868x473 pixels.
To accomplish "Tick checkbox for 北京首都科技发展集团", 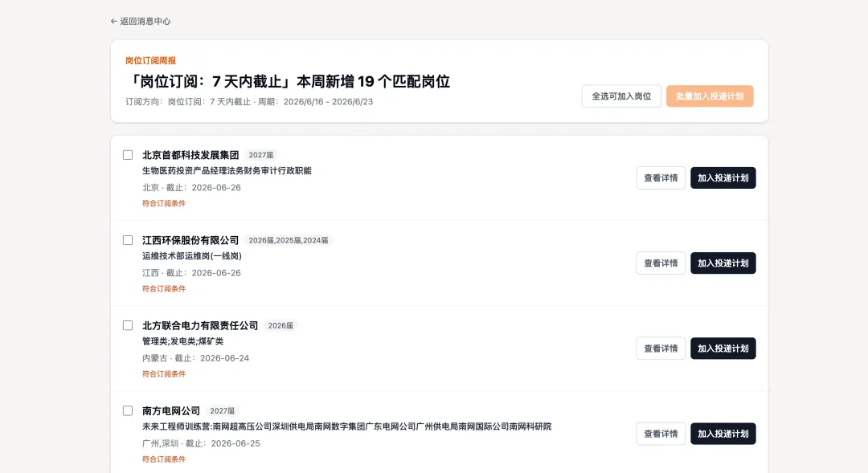I will [128, 155].
